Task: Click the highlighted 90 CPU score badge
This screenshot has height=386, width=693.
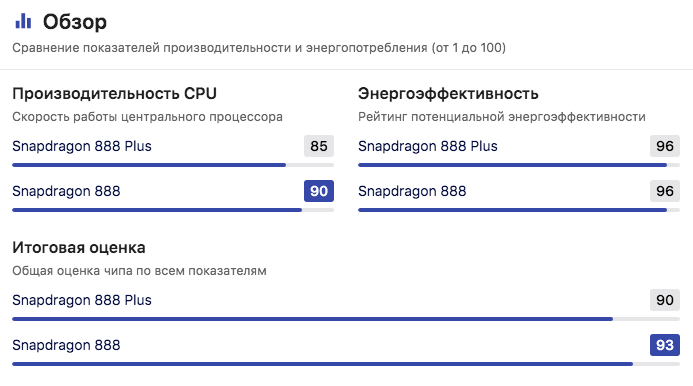Action: click(x=319, y=191)
